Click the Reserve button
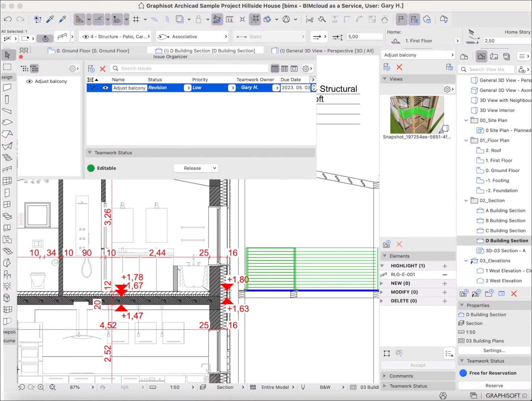Image resolution: width=532 pixels, height=401 pixels. coord(494,386)
